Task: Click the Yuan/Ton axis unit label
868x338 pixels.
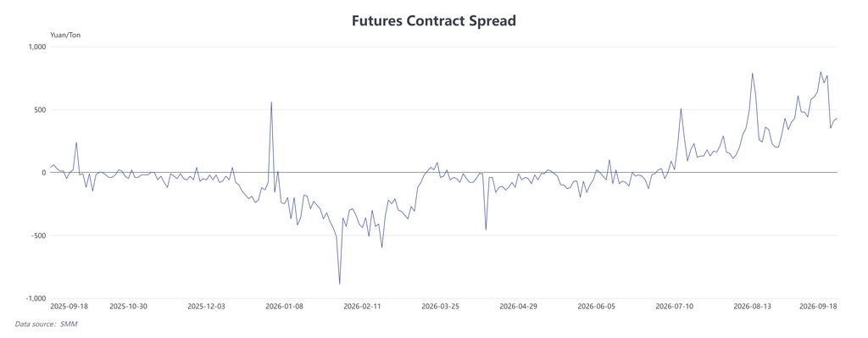Action: 65,36
